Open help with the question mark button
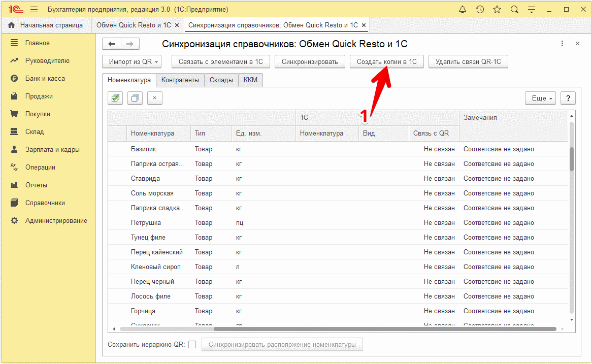This screenshot has width=592, height=364. [568, 98]
